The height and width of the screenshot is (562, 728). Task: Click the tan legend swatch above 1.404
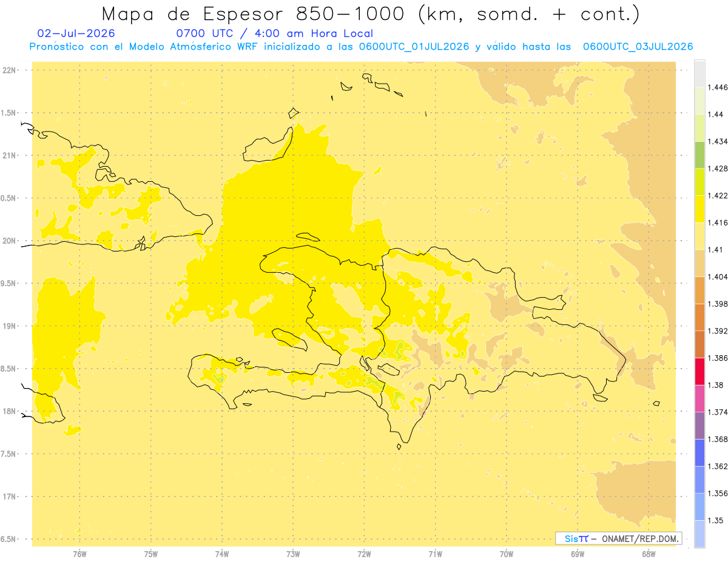coord(699,263)
